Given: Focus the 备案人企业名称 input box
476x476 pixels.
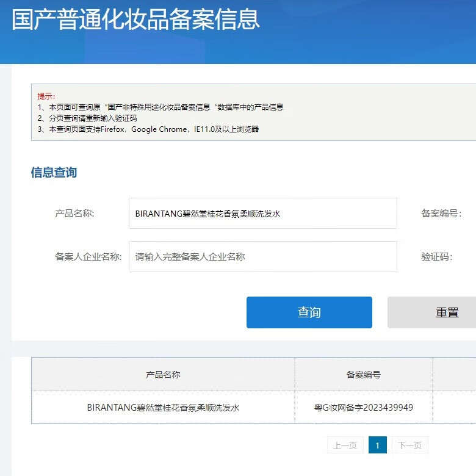Looking at the screenshot, I should [262, 257].
